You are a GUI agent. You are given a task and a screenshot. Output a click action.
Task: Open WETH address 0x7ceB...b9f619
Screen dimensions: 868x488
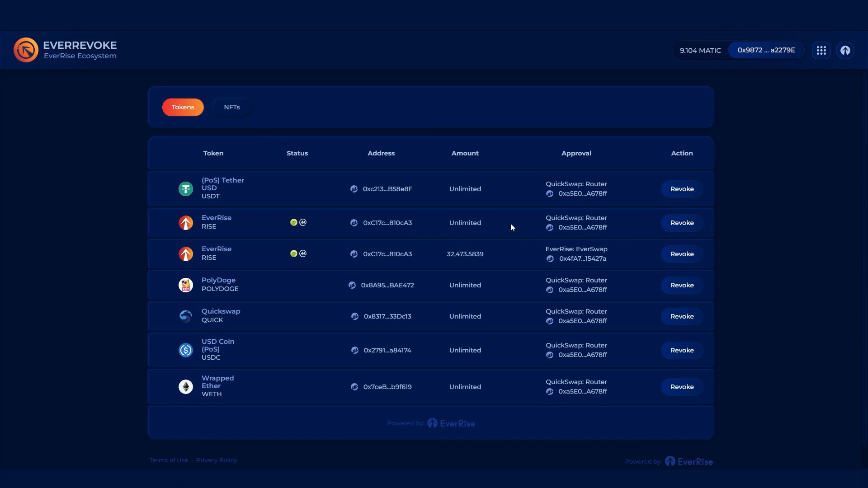(x=387, y=387)
